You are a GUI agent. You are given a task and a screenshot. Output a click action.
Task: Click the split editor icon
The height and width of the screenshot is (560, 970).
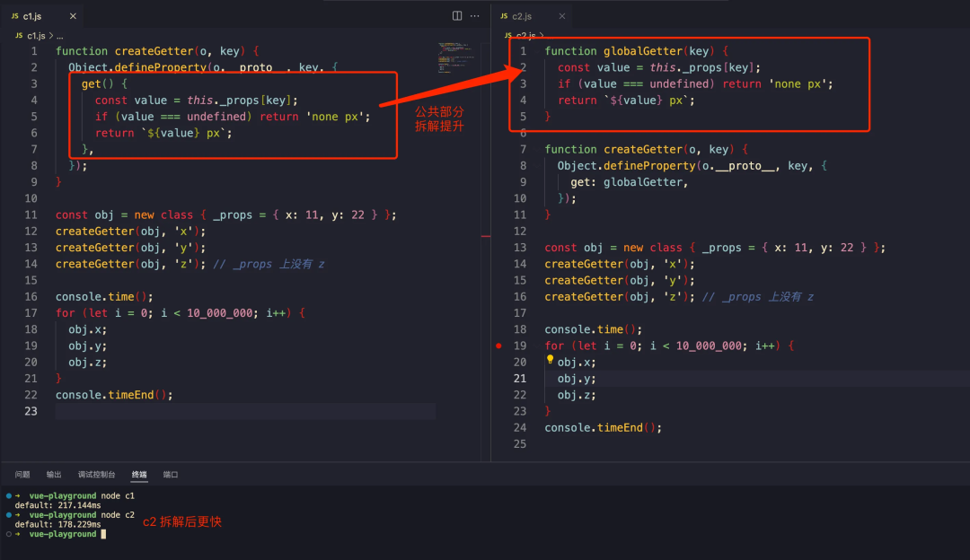(457, 16)
